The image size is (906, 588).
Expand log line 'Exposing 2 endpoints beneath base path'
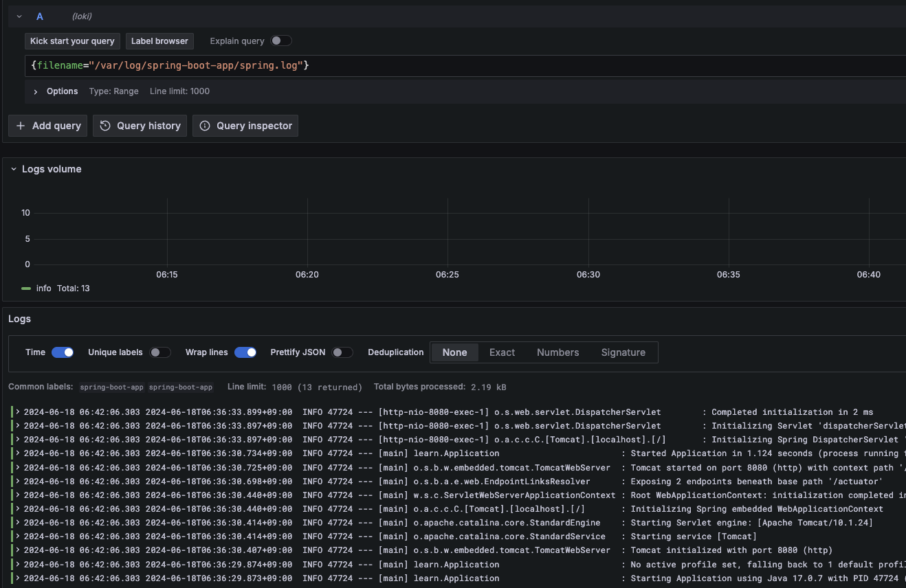(x=18, y=482)
